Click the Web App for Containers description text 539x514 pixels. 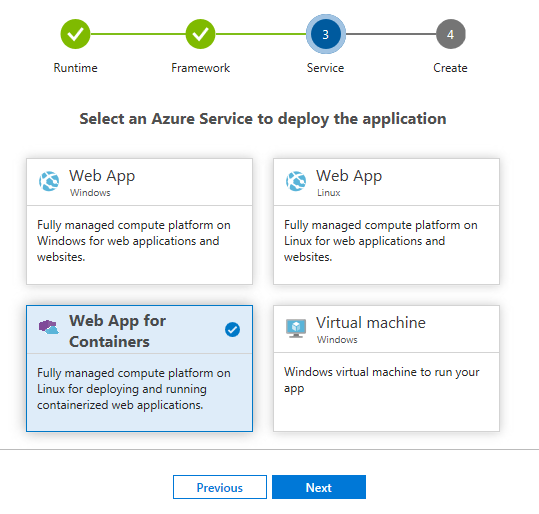tap(134, 389)
